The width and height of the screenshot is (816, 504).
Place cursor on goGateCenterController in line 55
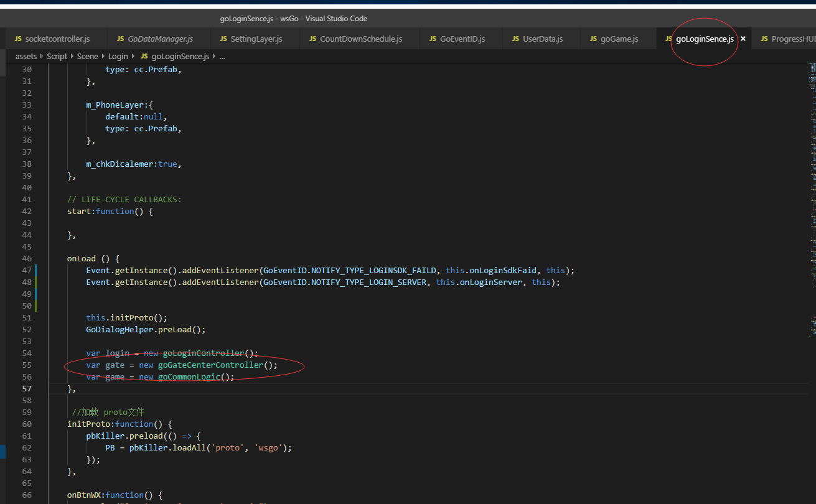click(210, 365)
